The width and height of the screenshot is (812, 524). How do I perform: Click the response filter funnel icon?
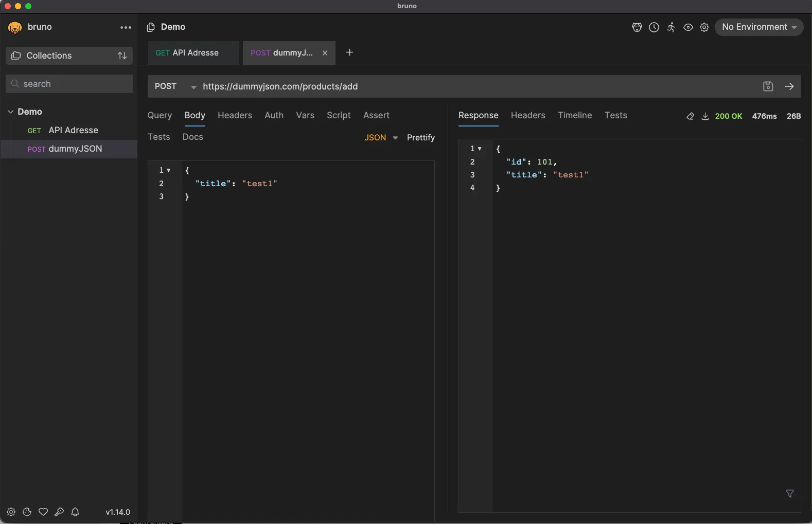click(790, 494)
